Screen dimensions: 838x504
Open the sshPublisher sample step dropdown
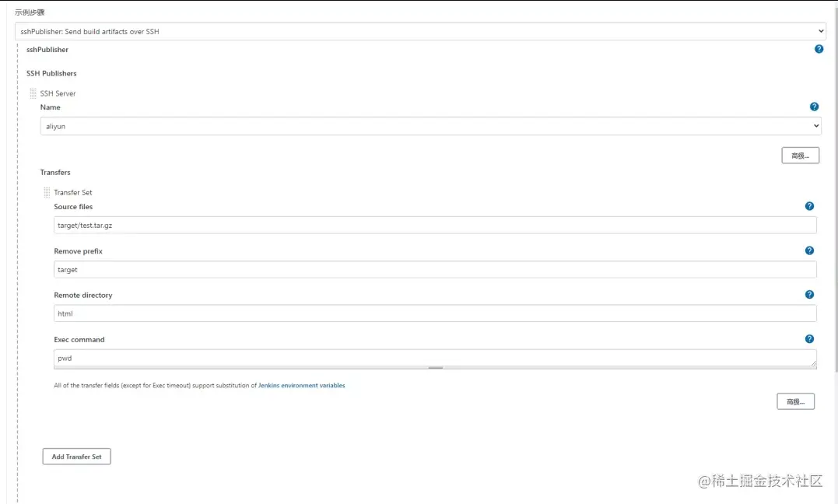(420, 32)
